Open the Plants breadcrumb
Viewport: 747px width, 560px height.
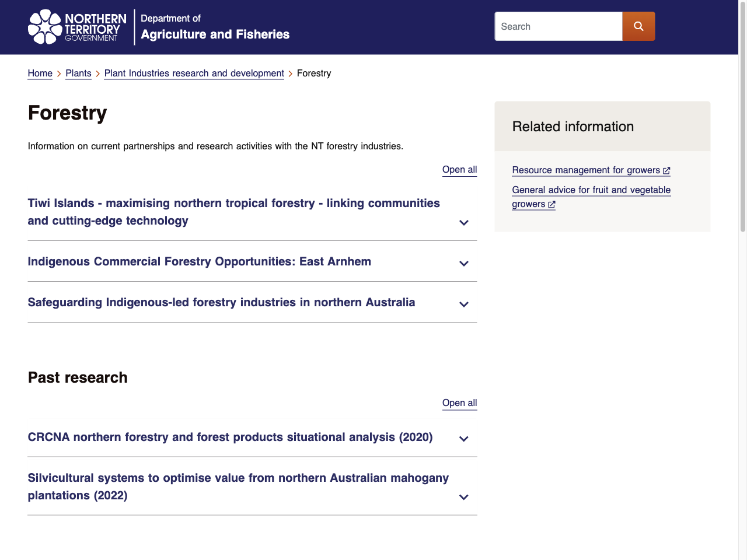click(x=78, y=73)
